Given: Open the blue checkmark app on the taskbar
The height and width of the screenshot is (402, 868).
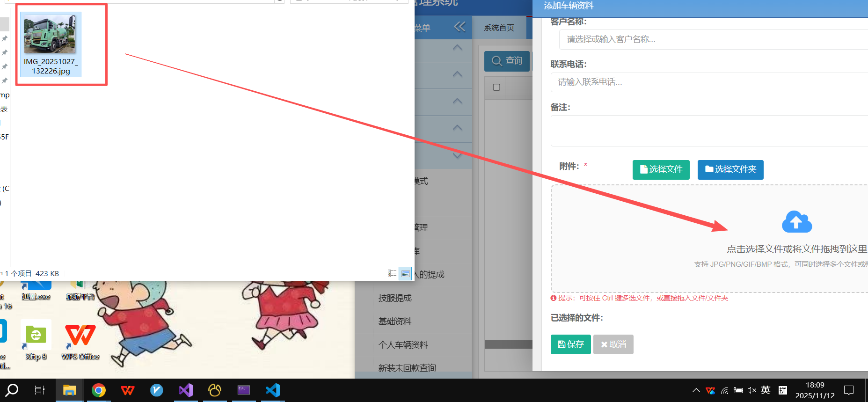Looking at the screenshot, I should click(x=157, y=390).
